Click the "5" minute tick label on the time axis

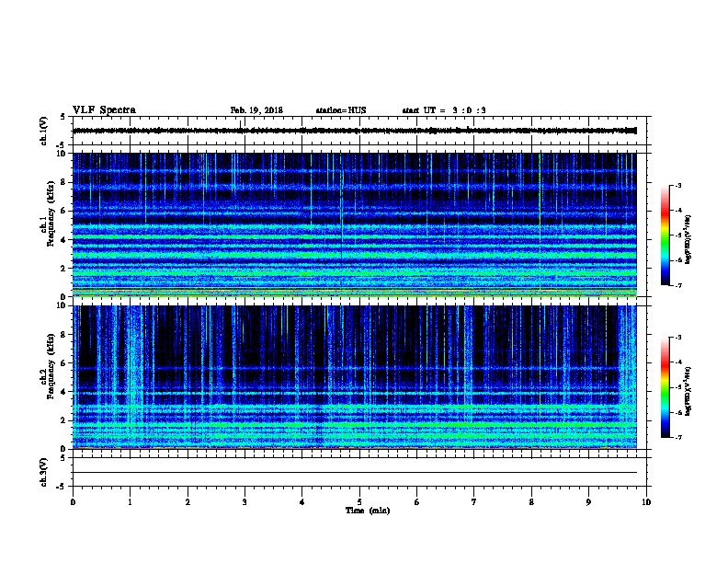coord(359,502)
